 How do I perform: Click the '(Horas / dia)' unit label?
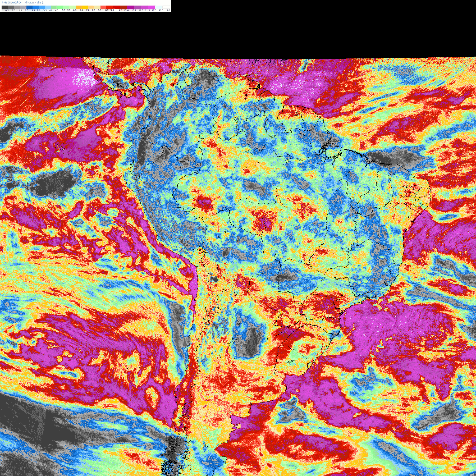tap(34, 2)
